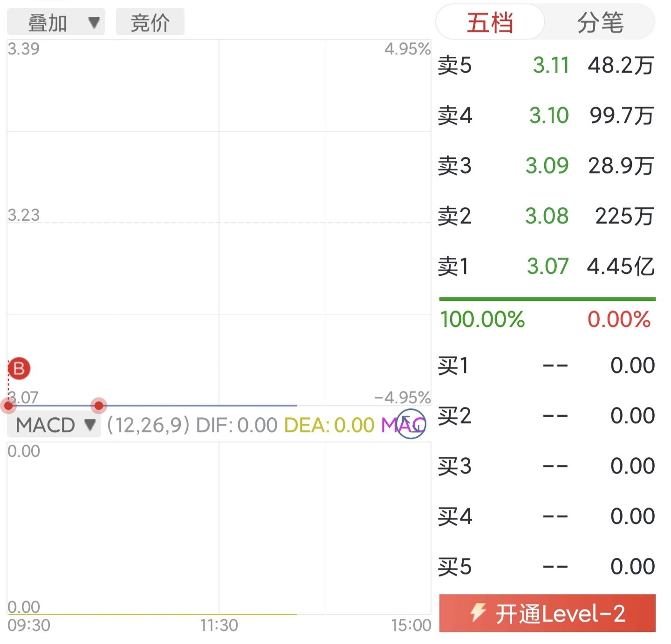Click the 叠加 dropdown arrow
Image resolution: width=671 pixels, height=644 pixels.
[94, 22]
